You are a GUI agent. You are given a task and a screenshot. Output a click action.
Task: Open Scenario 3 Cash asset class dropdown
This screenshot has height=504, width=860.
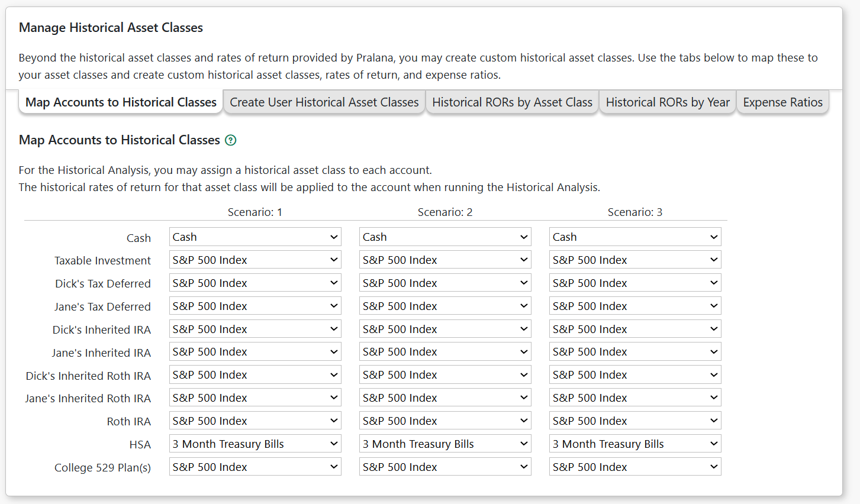click(635, 237)
